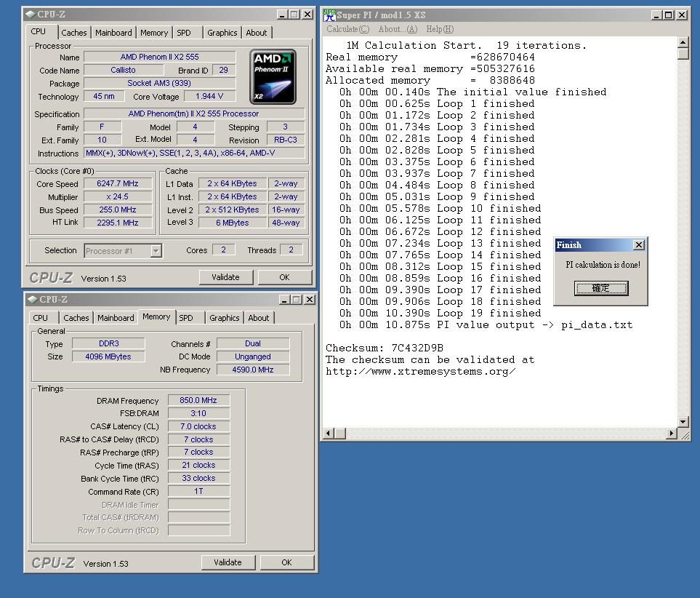Click the PI value output pi_data.txt line
The height and width of the screenshot is (598, 700).
click(x=486, y=325)
